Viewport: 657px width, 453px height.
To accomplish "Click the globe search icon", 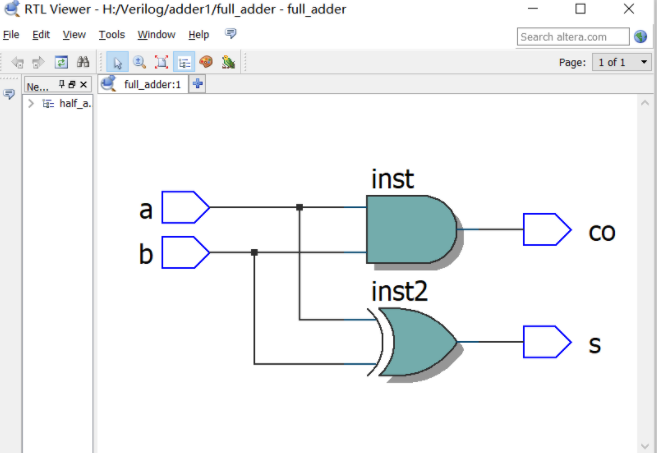I will click(x=640, y=37).
